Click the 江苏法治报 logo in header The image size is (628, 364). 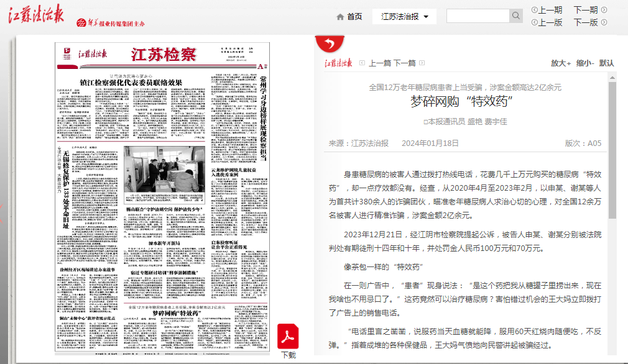click(36, 15)
